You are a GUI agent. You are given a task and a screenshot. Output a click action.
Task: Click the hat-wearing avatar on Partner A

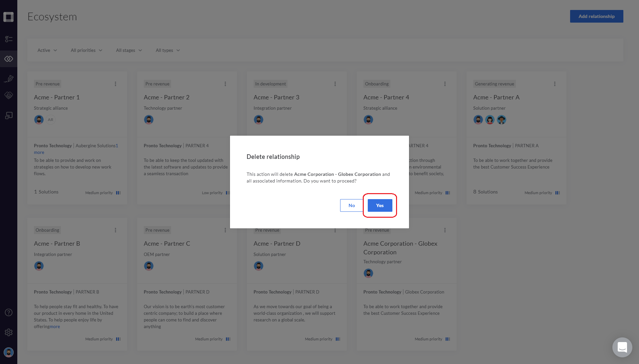pos(502,120)
